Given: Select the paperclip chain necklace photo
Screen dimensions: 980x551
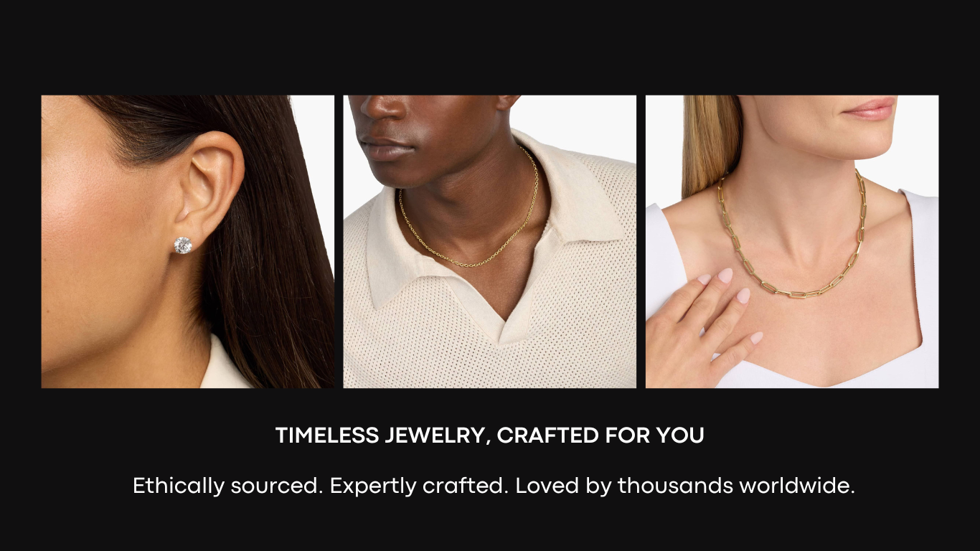Looking at the screenshot, I should (x=792, y=242).
